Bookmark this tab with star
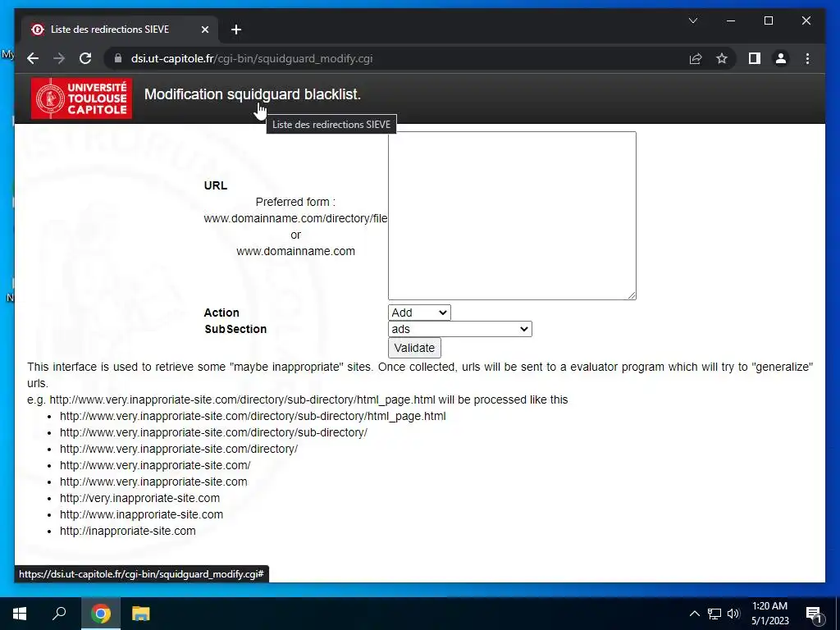This screenshot has width=840, height=630. 722,58
